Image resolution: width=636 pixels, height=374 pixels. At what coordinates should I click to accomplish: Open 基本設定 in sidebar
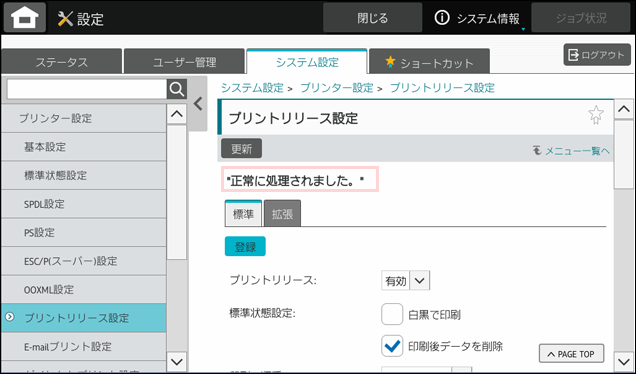point(84,146)
